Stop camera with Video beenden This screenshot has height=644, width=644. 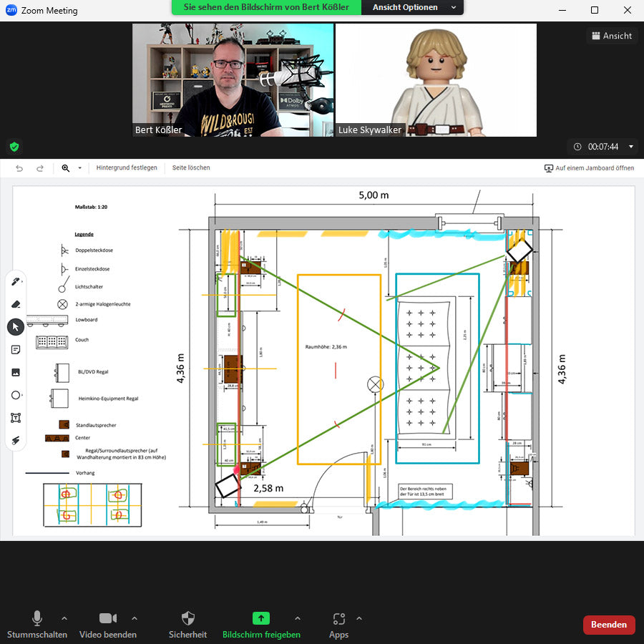click(x=108, y=624)
